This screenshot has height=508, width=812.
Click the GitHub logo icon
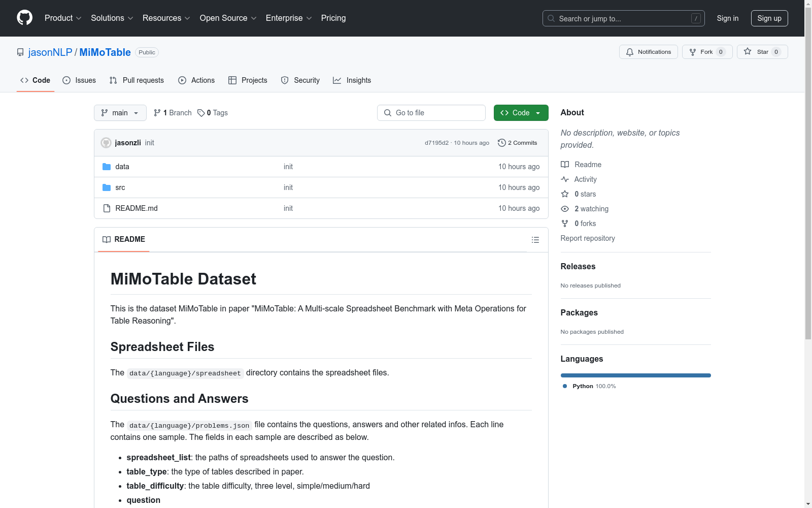coord(24,18)
